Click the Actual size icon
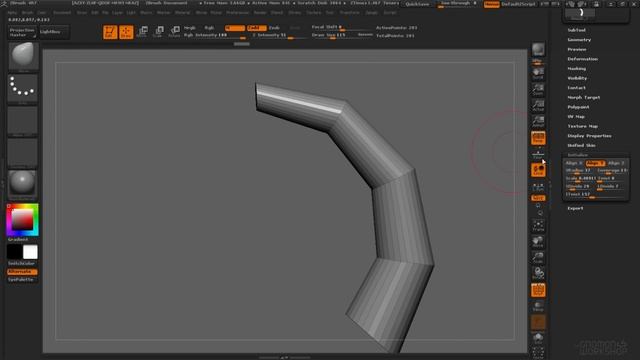The image size is (640, 360). [x=538, y=105]
